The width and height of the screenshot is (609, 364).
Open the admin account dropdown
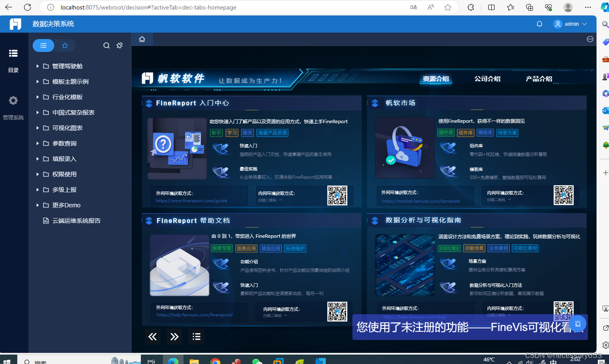point(570,24)
